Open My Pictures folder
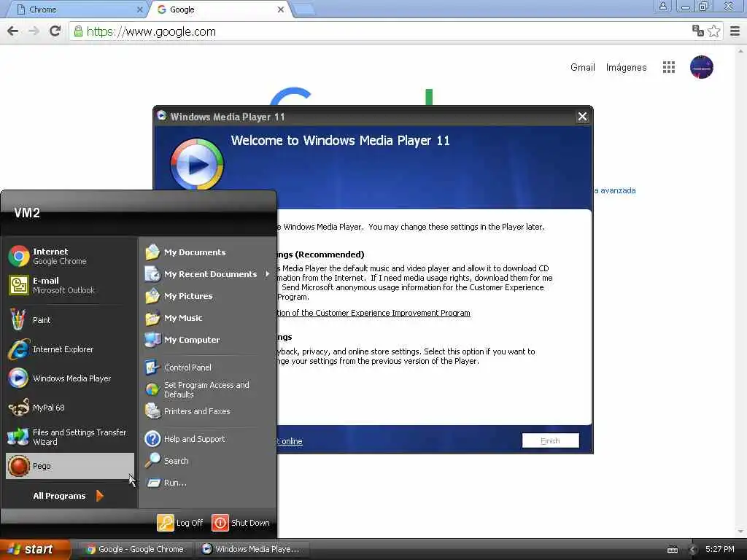The image size is (747, 560). click(207, 296)
